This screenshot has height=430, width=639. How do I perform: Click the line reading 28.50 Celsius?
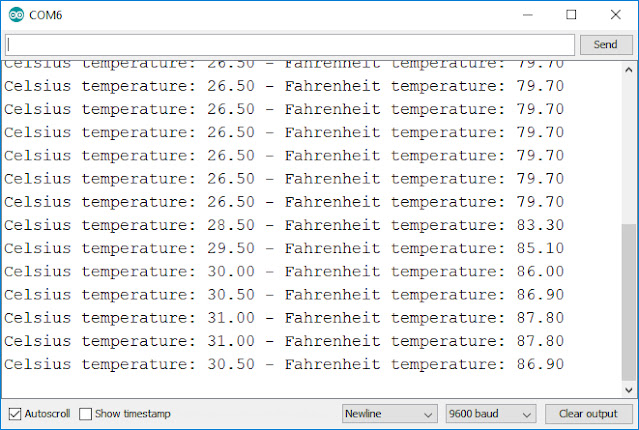pos(284,225)
